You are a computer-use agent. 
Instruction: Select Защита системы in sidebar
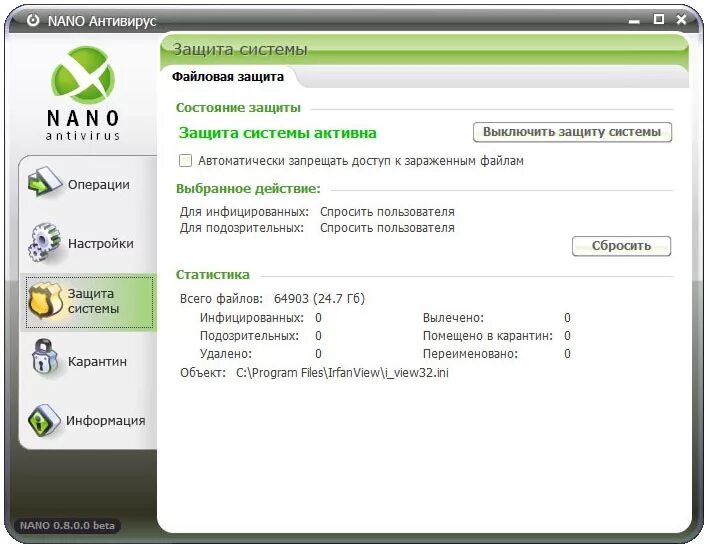point(90,301)
